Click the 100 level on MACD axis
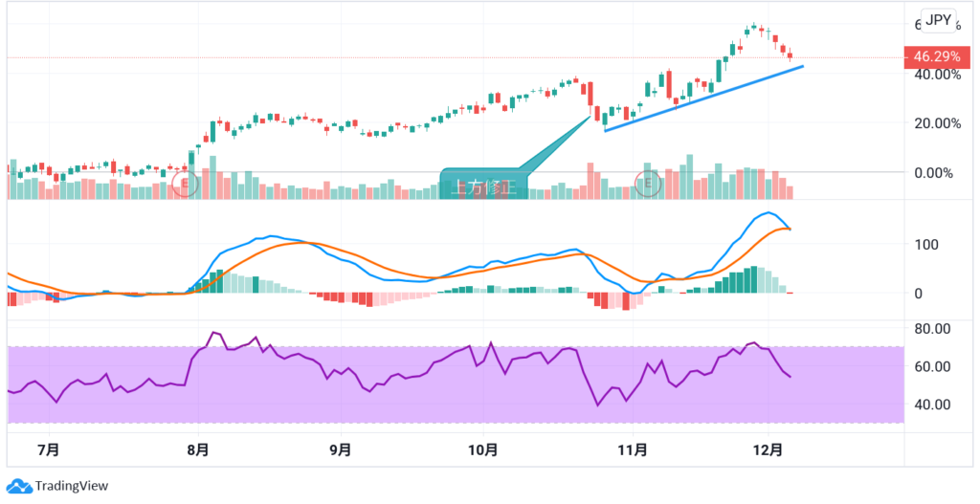The image size is (980, 504). (924, 244)
